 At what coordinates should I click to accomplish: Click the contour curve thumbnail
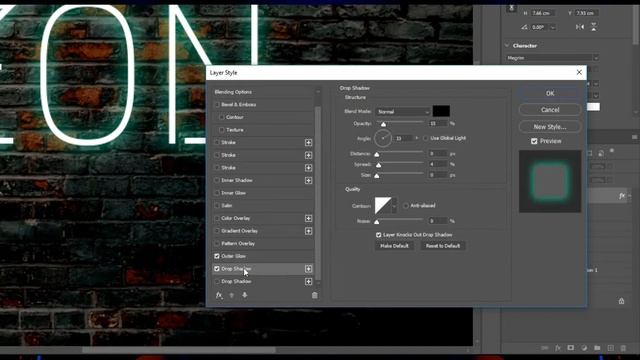383,206
